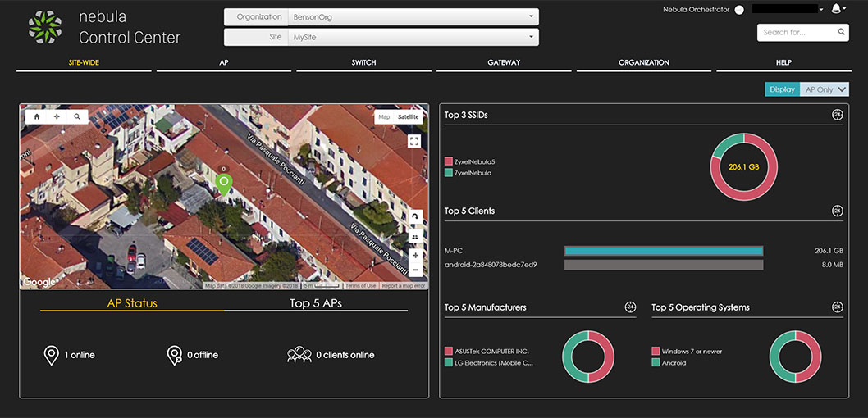Open the notification bell menu
This screenshot has height=418, width=868.
837,9
